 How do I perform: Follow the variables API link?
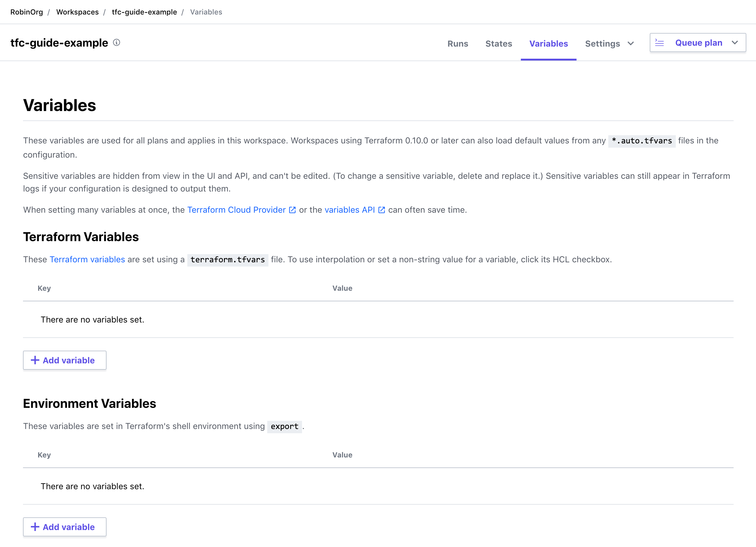coord(350,210)
